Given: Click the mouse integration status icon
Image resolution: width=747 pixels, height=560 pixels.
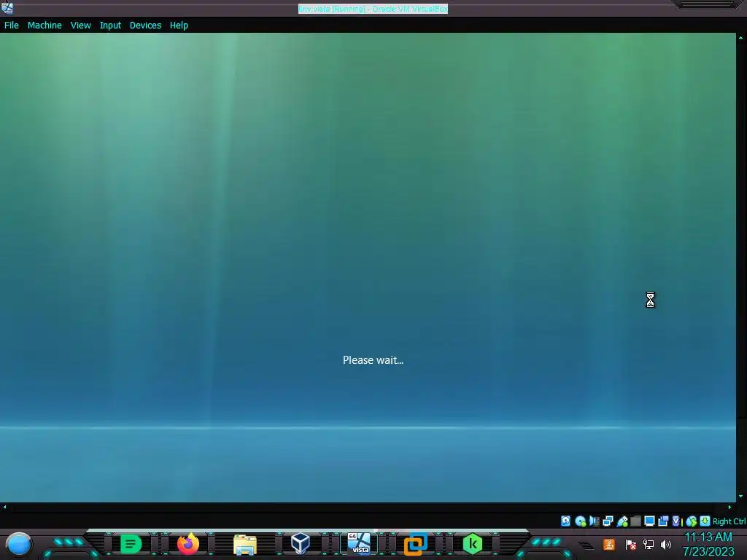Looking at the screenshot, I should point(692,521).
